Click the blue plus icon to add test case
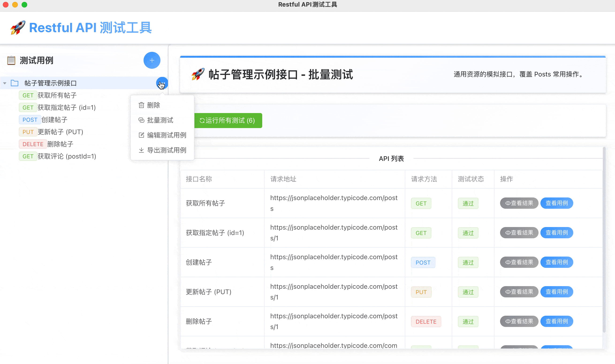 click(152, 60)
